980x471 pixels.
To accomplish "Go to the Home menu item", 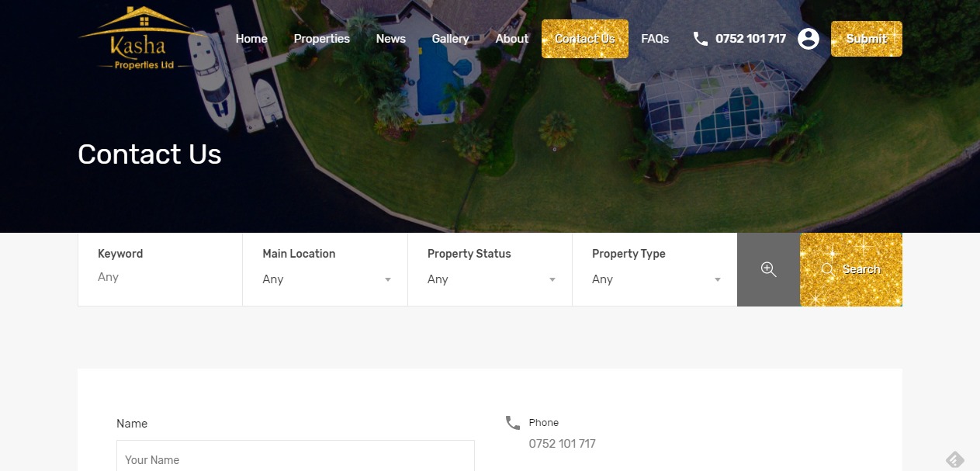I will click(x=251, y=39).
